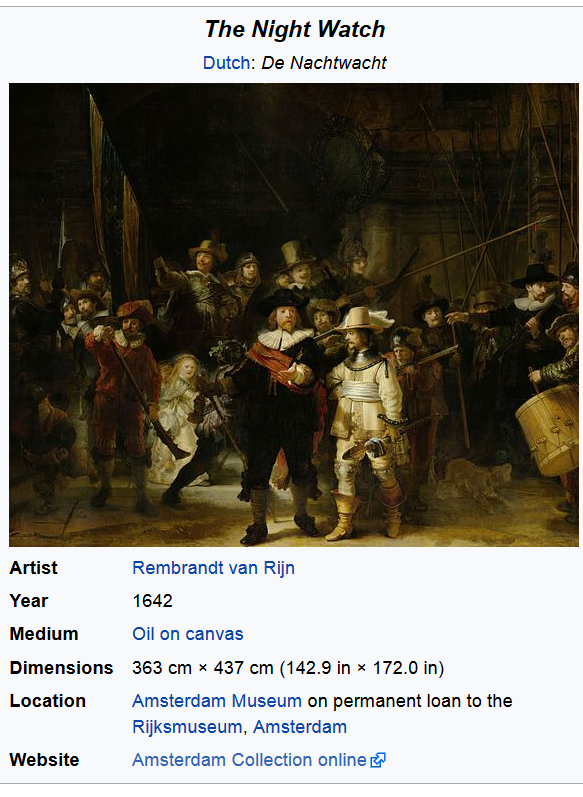Click The Night Watch infobox title
The height and width of the screenshot is (797, 583).
(x=295, y=29)
